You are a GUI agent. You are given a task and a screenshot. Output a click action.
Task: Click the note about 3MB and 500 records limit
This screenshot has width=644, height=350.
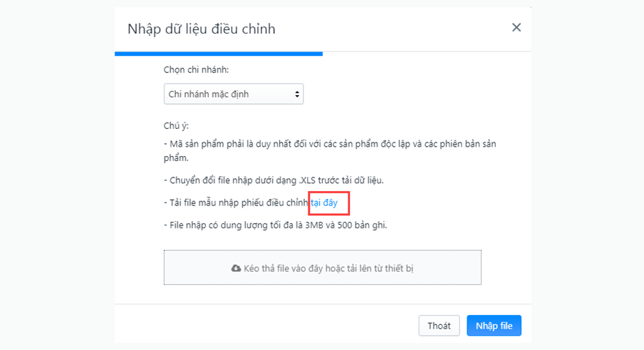(x=275, y=225)
